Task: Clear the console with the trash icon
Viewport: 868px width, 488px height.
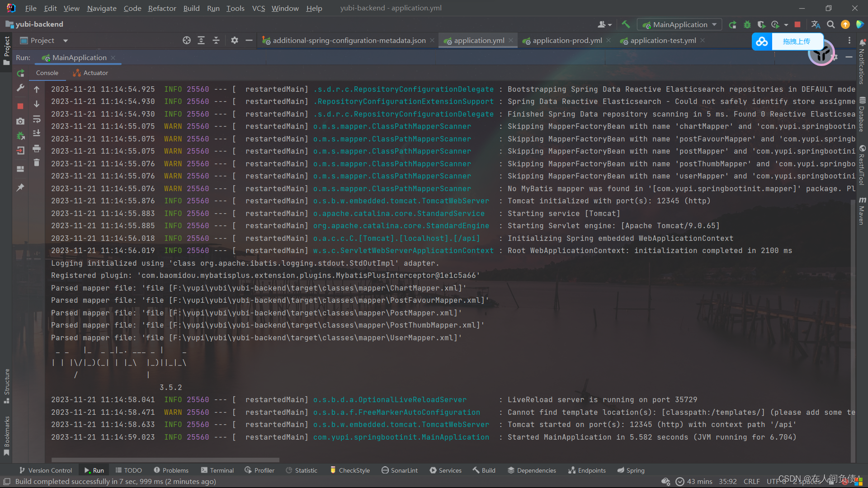Action: point(37,163)
